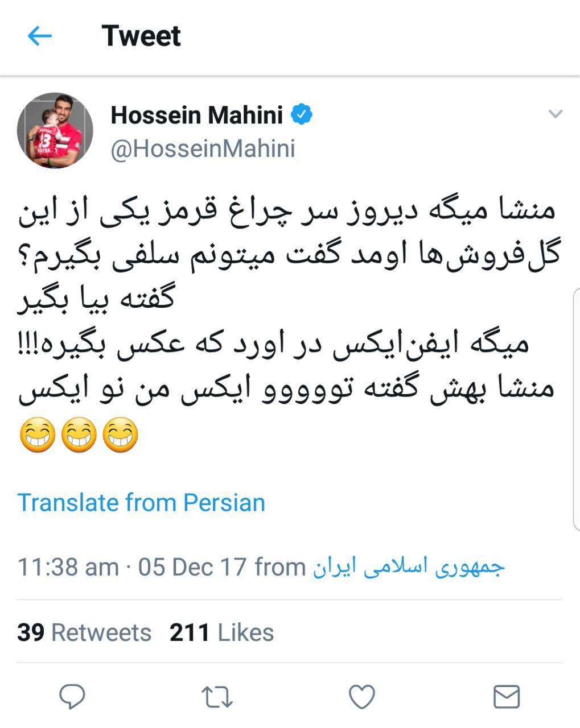The height and width of the screenshot is (728, 580).
Task: Click the 11:38 am timestamp
Action: (68, 567)
